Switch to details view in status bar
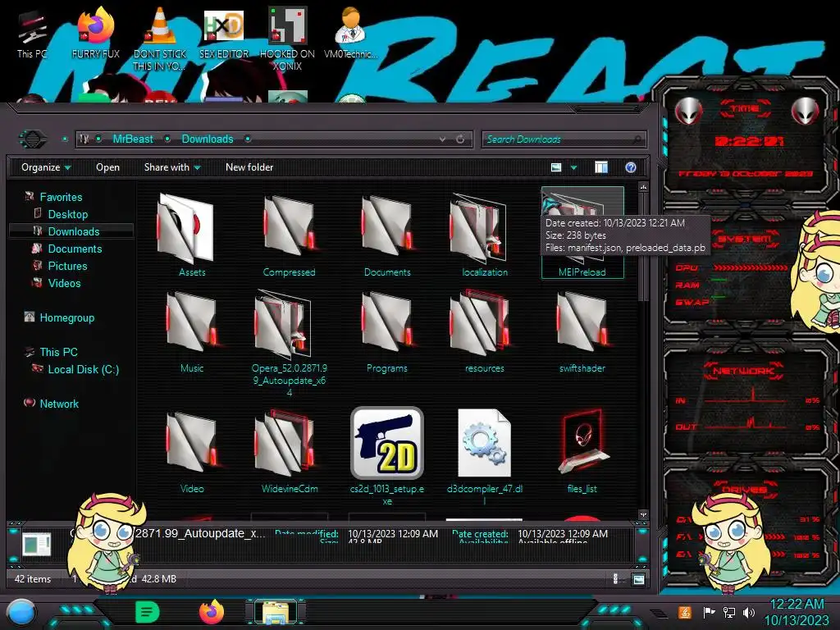 615,579
